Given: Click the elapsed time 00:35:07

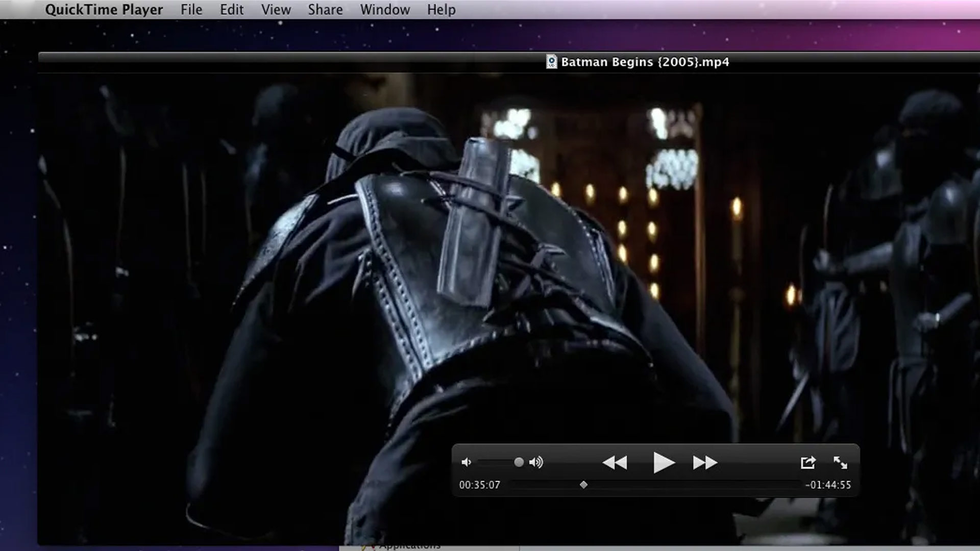Looking at the screenshot, I should point(480,485).
